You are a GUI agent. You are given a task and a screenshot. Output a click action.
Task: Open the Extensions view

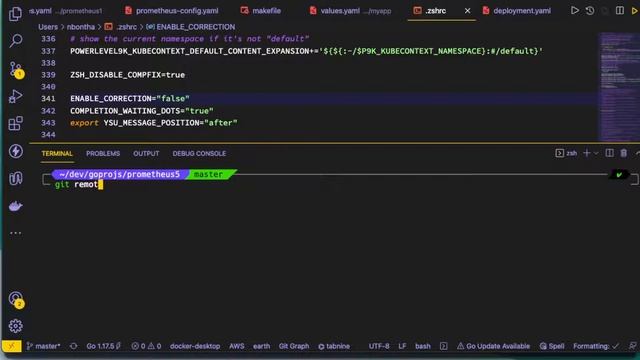tap(16, 123)
